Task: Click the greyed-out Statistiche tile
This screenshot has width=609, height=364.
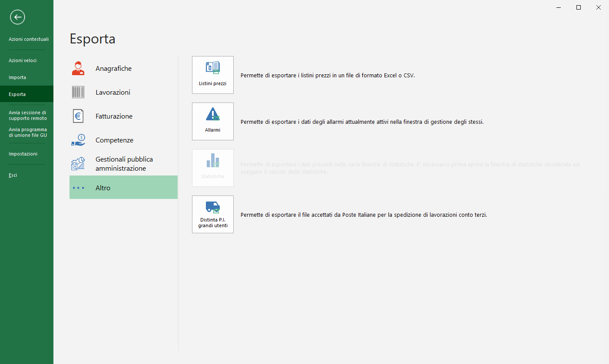Action: click(213, 168)
